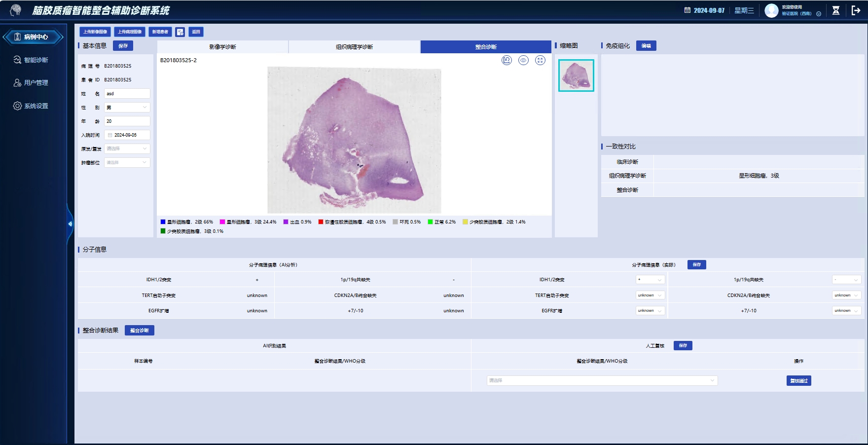Click the pathology slide image viewer
The width and height of the screenshot is (868, 445).
pyautogui.click(x=354, y=140)
